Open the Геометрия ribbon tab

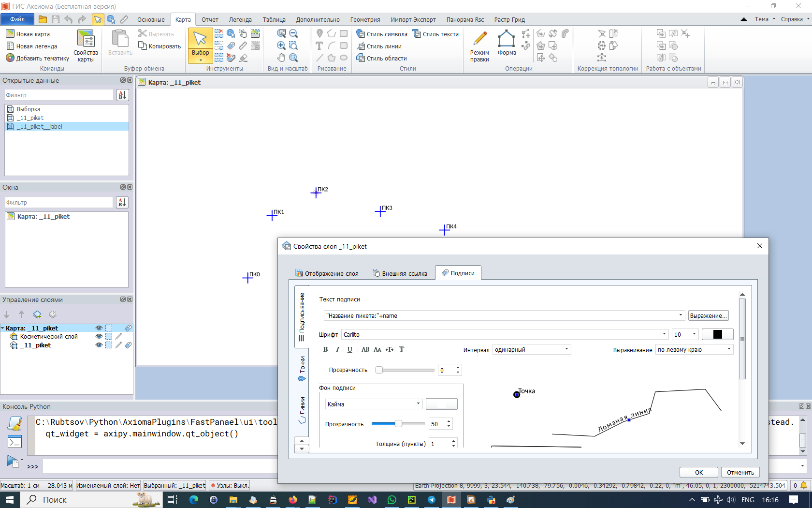365,20
